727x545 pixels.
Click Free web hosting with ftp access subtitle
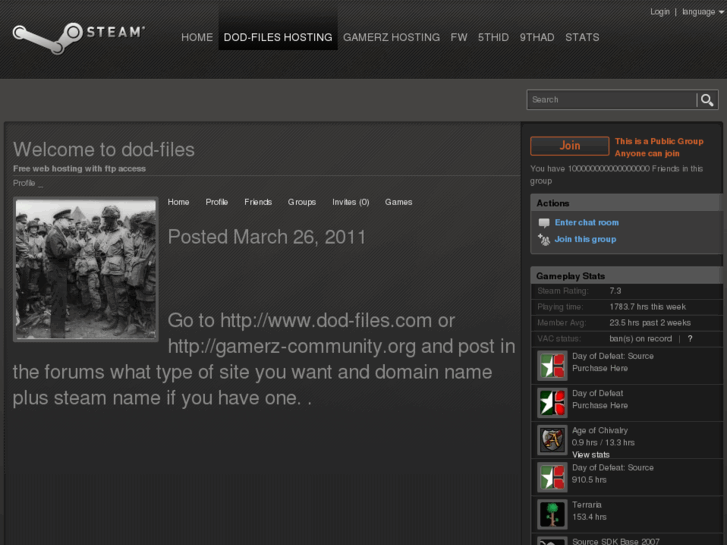[x=79, y=169]
